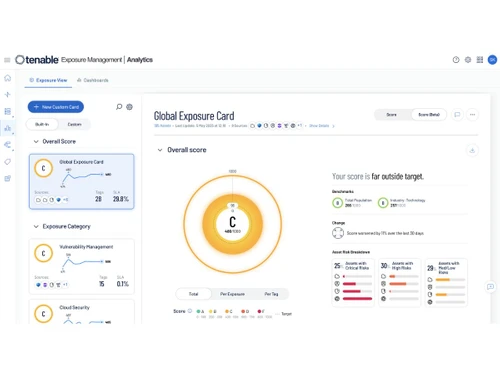Switch to Custom cards toggle
The width and height of the screenshot is (500, 375).
coord(74,124)
